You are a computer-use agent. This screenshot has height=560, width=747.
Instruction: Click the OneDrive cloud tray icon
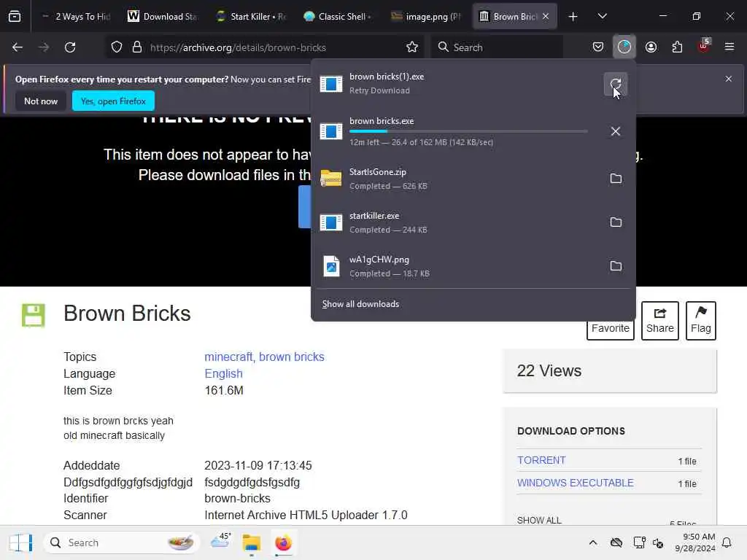click(616, 542)
